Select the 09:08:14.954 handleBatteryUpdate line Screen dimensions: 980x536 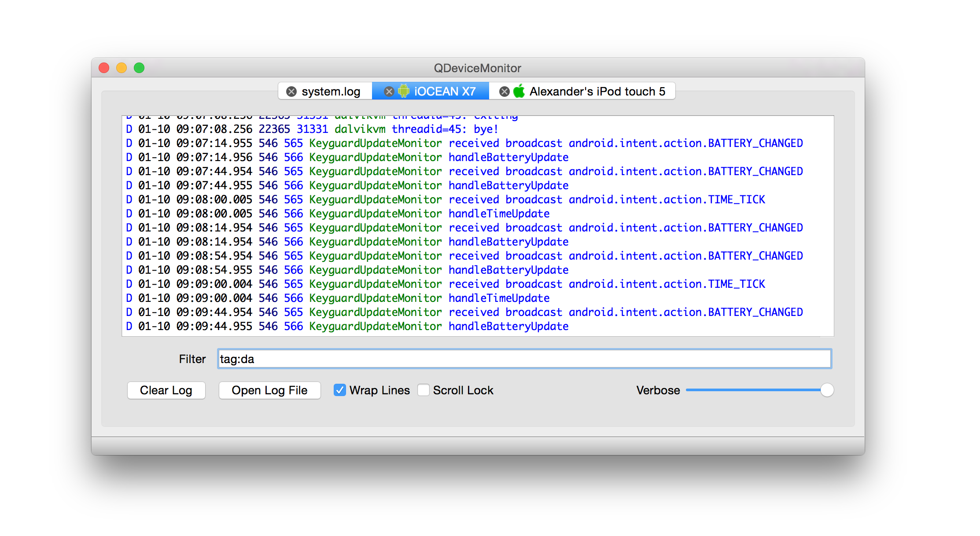[347, 242]
